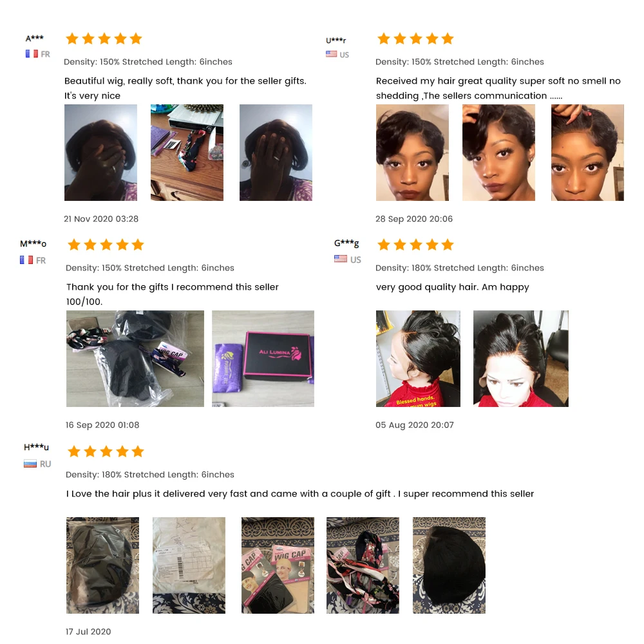Click the French flag icon beside A***
644x644 pixels.
(32, 54)
